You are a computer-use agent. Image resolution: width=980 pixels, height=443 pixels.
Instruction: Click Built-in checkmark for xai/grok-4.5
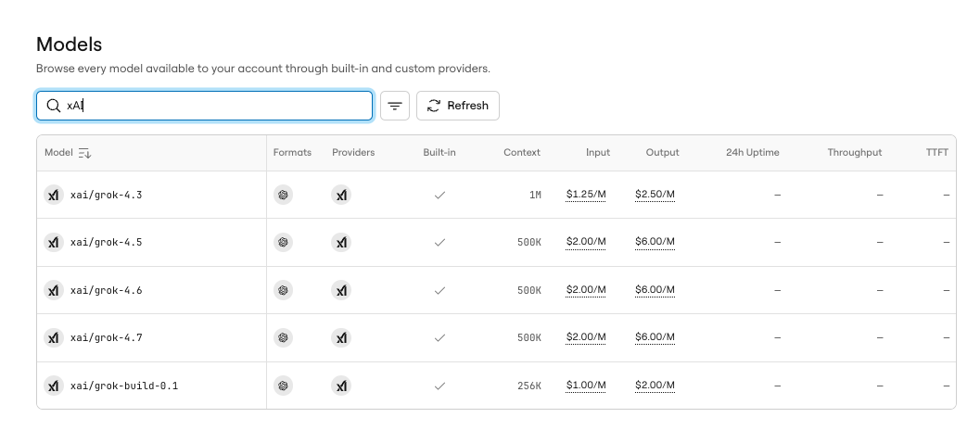pyautogui.click(x=440, y=243)
